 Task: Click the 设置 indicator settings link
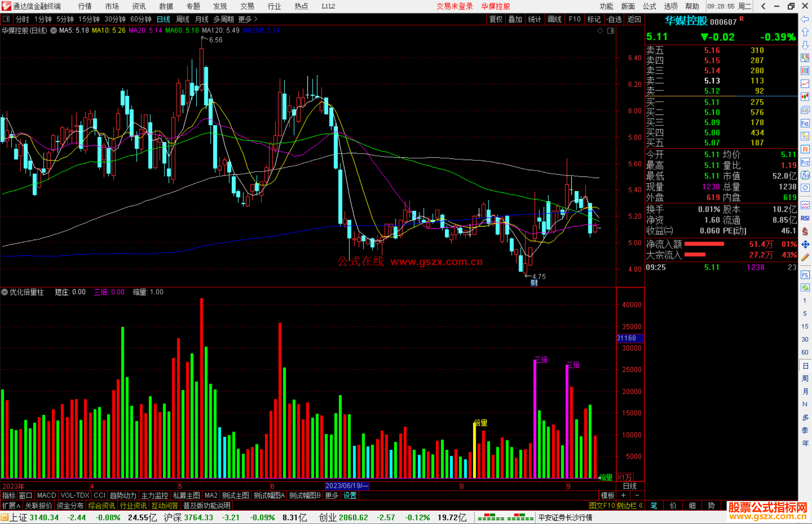point(350,495)
